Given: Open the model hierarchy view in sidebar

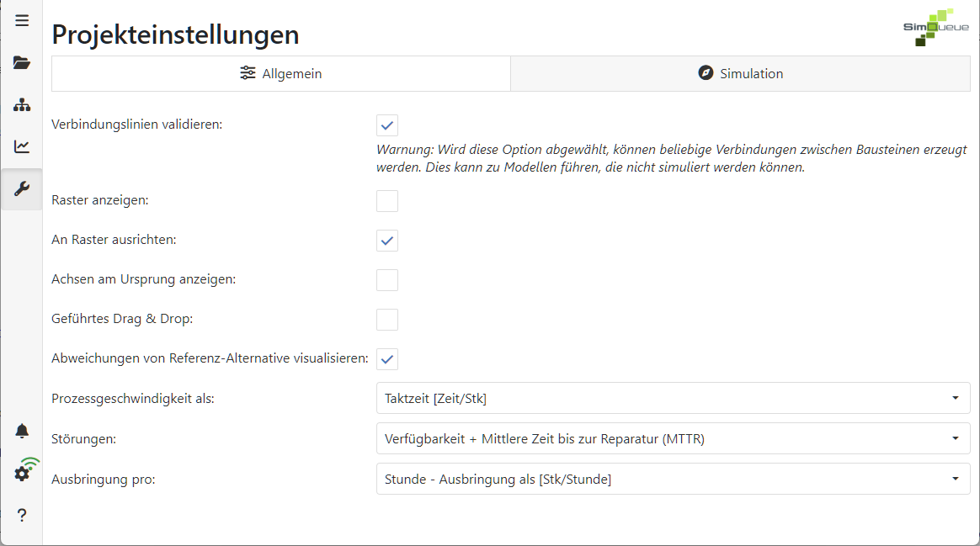Looking at the screenshot, I should 22,104.
